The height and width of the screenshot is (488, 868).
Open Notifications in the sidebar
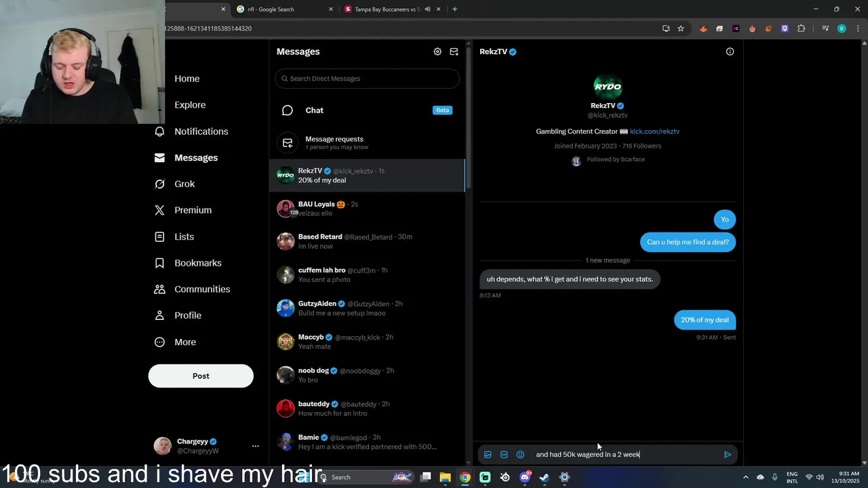coord(201,131)
